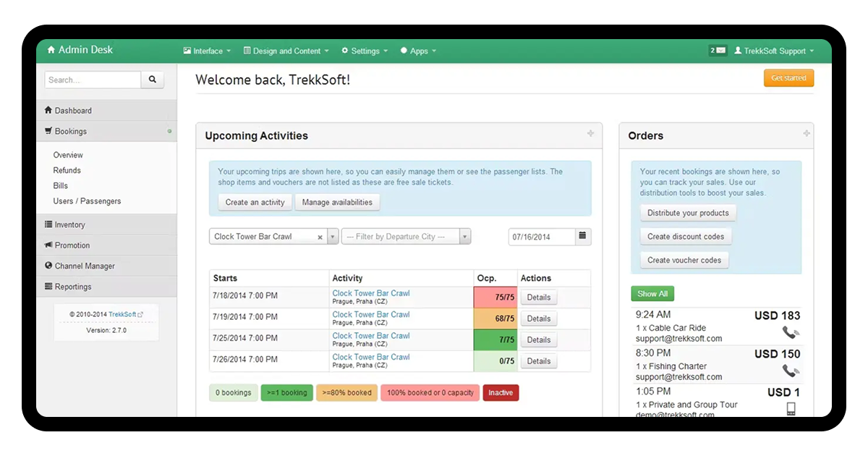This screenshot has height=456, width=868.
Task: Expand the Reportings sidebar section
Action: 106,287
